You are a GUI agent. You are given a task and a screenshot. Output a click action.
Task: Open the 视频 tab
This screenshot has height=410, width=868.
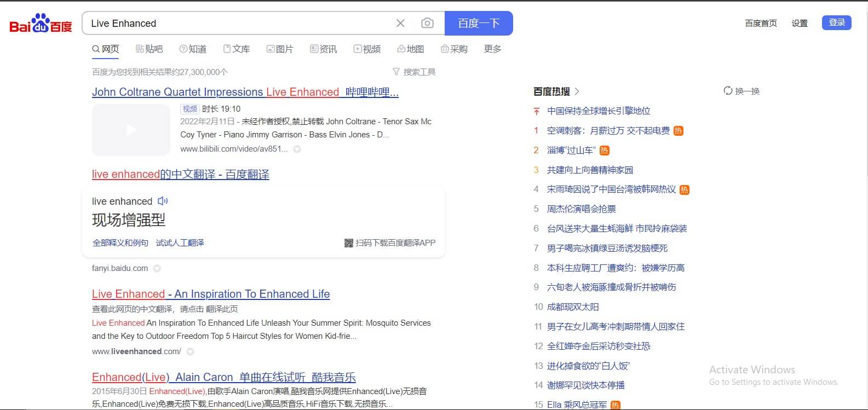(367, 49)
